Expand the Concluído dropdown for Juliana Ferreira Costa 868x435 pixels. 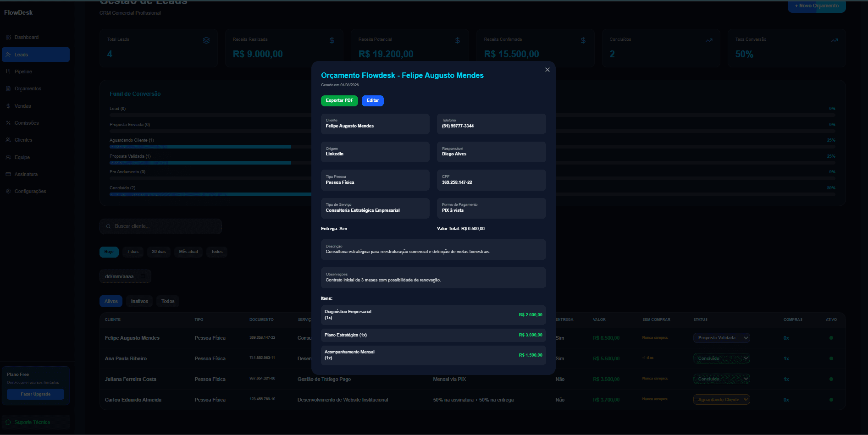coord(721,379)
